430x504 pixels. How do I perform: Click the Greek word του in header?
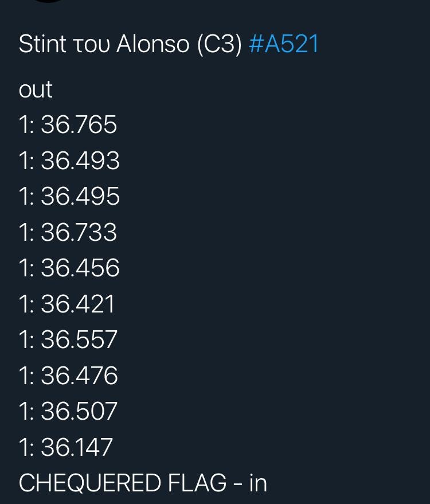pos(91,46)
